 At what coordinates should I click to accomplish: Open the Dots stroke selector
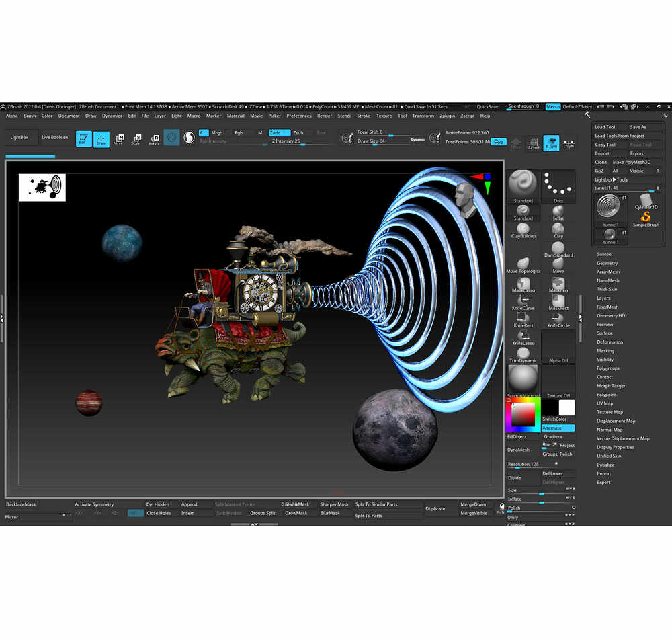[558, 186]
